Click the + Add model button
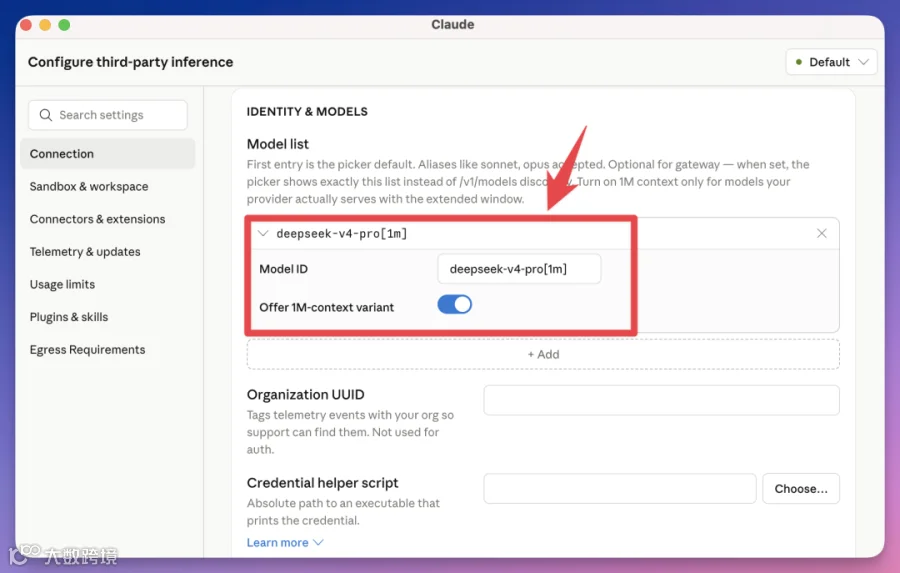 point(543,354)
